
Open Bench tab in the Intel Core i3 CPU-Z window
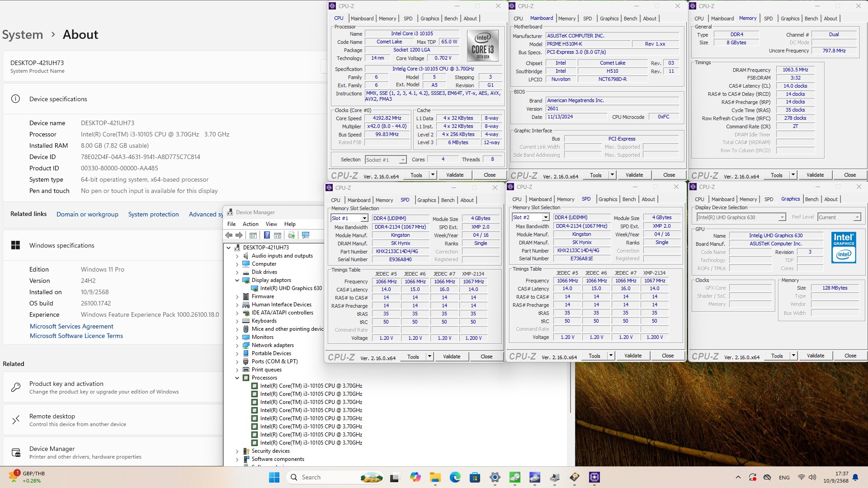(x=451, y=19)
